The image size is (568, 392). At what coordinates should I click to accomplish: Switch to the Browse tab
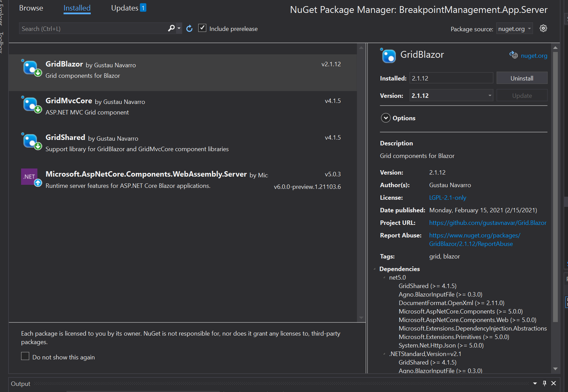31,8
